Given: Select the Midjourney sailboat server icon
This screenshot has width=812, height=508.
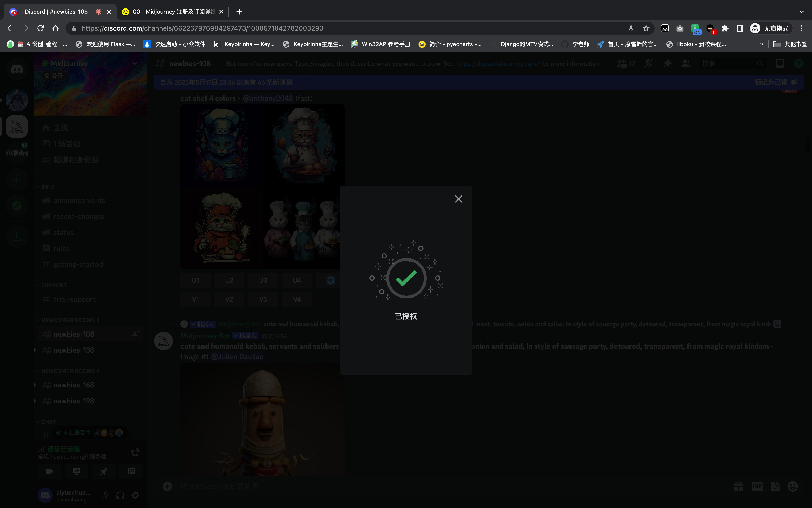Looking at the screenshot, I should click(17, 127).
